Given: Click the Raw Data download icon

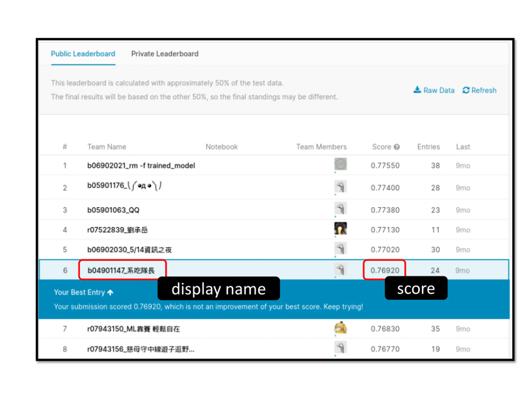Looking at the screenshot, I should coord(417,90).
